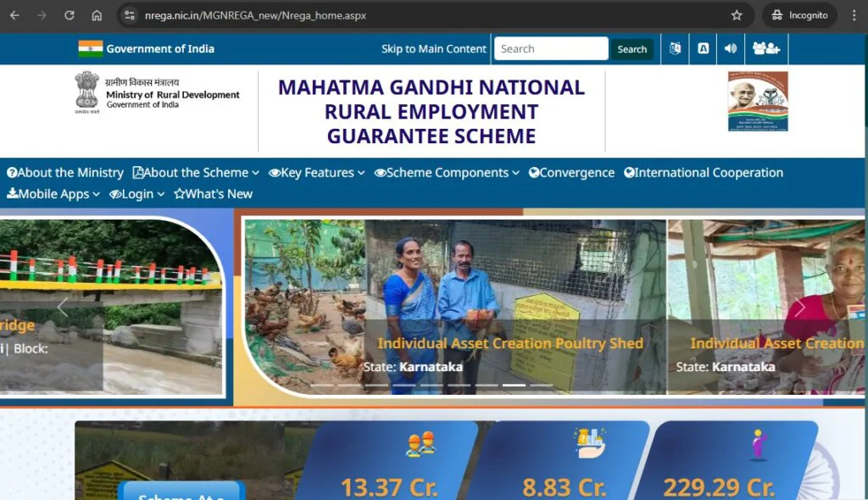
Task: Focus the site Search field
Action: coord(551,48)
